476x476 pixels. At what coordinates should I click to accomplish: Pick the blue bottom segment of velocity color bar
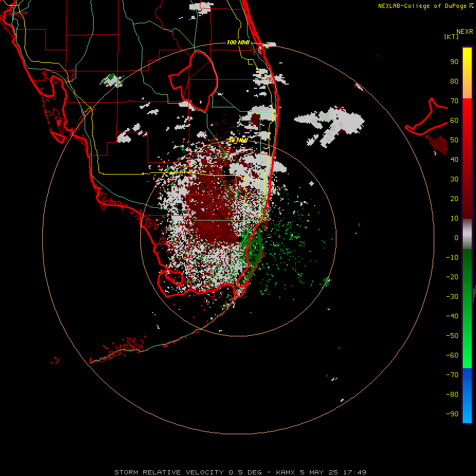click(467, 395)
